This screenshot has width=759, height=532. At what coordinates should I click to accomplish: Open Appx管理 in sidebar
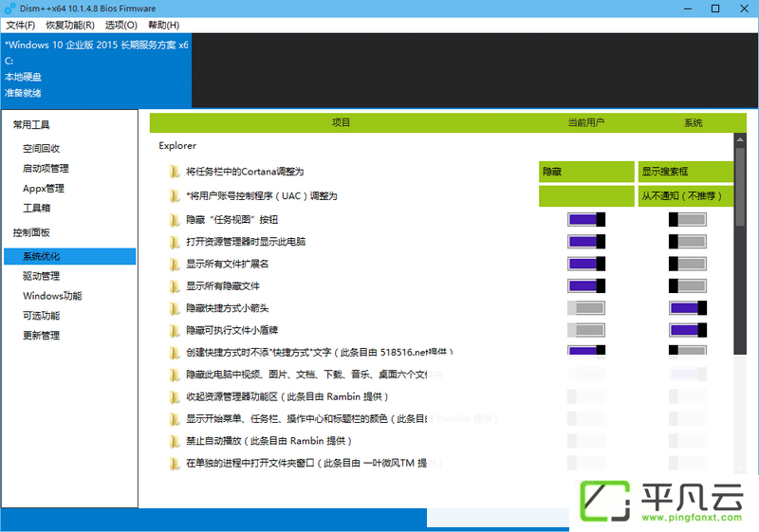pyautogui.click(x=44, y=188)
